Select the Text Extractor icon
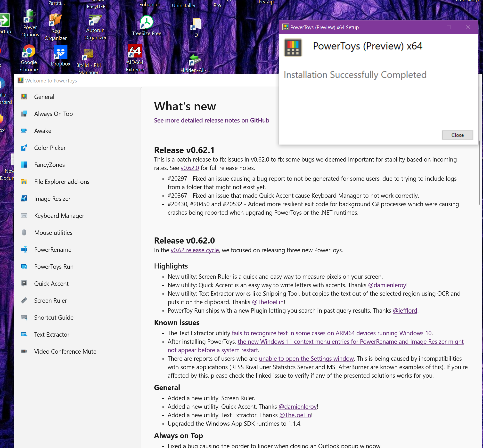 24,334
